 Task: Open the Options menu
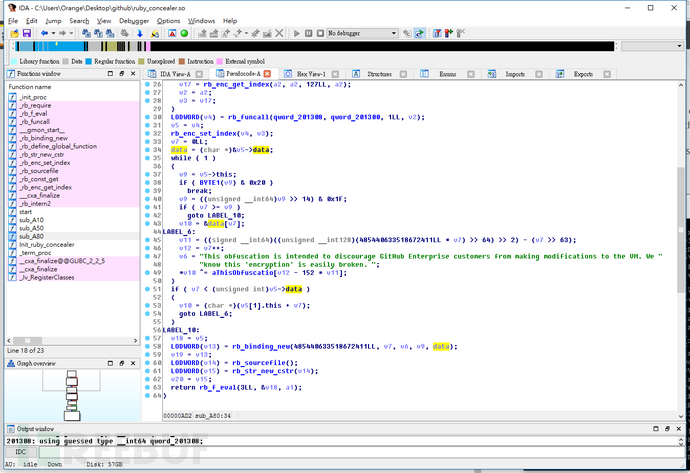(169, 21)
